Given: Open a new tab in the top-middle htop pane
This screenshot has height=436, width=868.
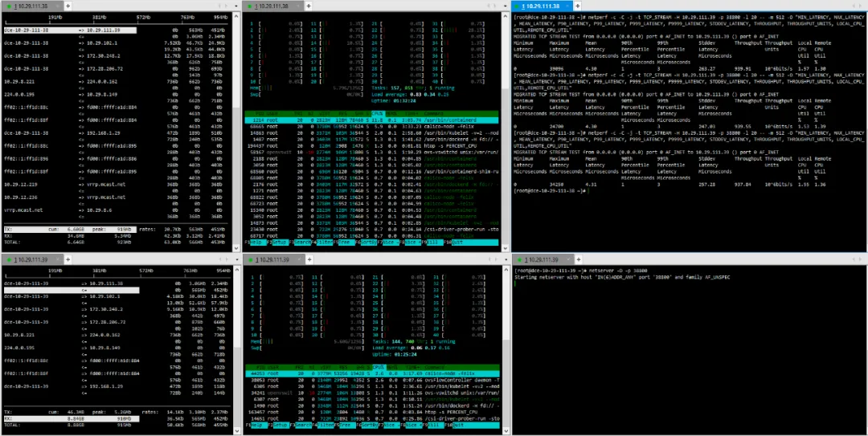Looking at the screenshot, I should click(x=309, y=6).
